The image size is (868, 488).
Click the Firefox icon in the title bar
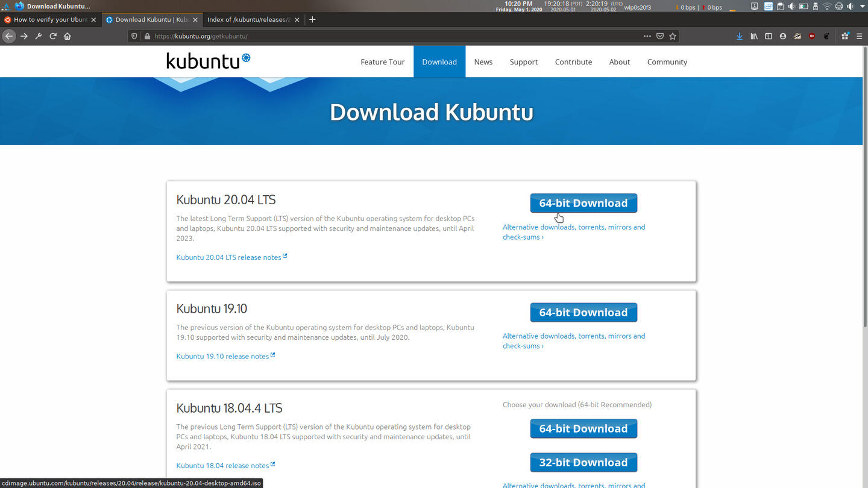19,6
